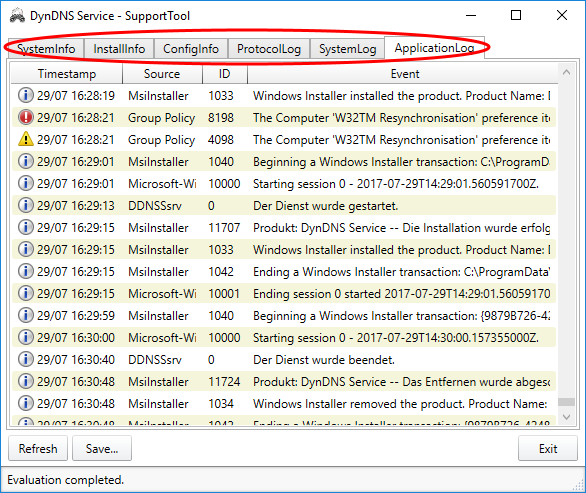Click timestamp '29/07 16:29:59'
Screen dimensions: 586x493
75,315
